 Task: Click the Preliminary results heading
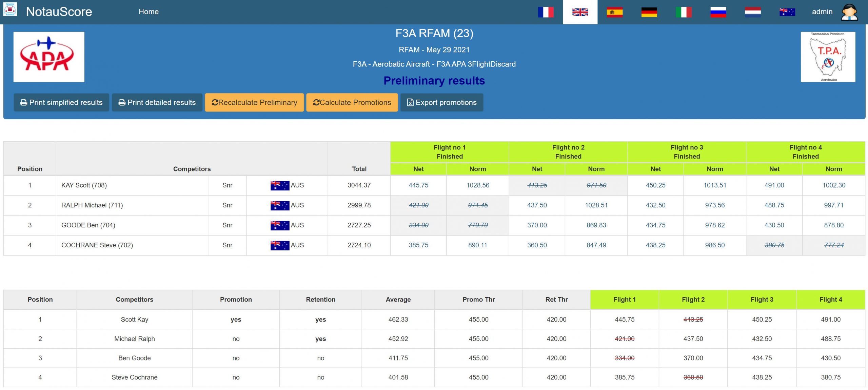[x=434, y=81]
